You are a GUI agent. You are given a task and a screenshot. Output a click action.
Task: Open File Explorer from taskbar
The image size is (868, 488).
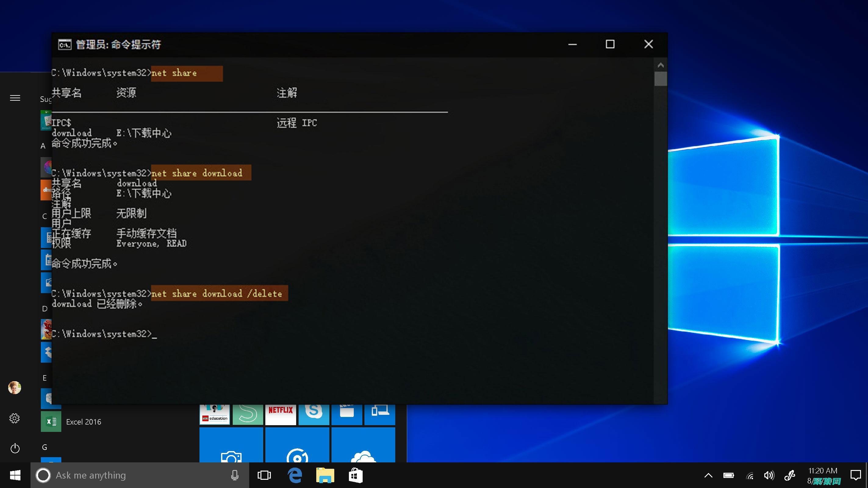click(326, 475)
